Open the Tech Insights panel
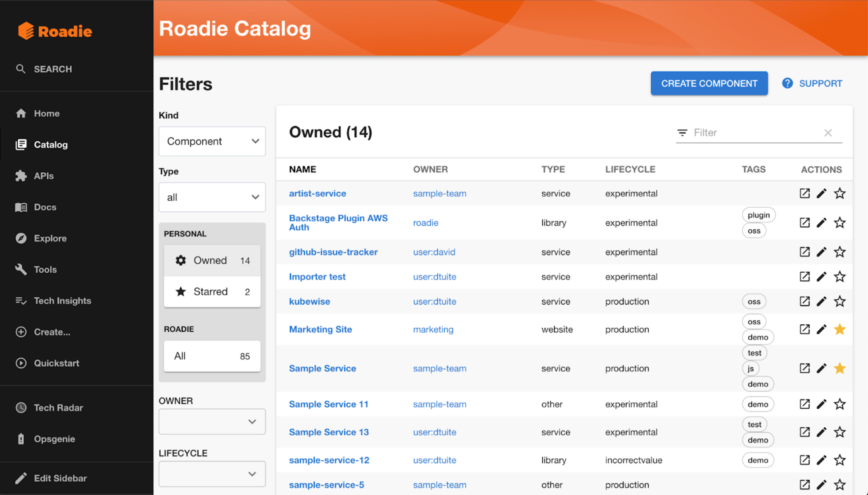The image size is (868, 495). click(x=62, y=301)
